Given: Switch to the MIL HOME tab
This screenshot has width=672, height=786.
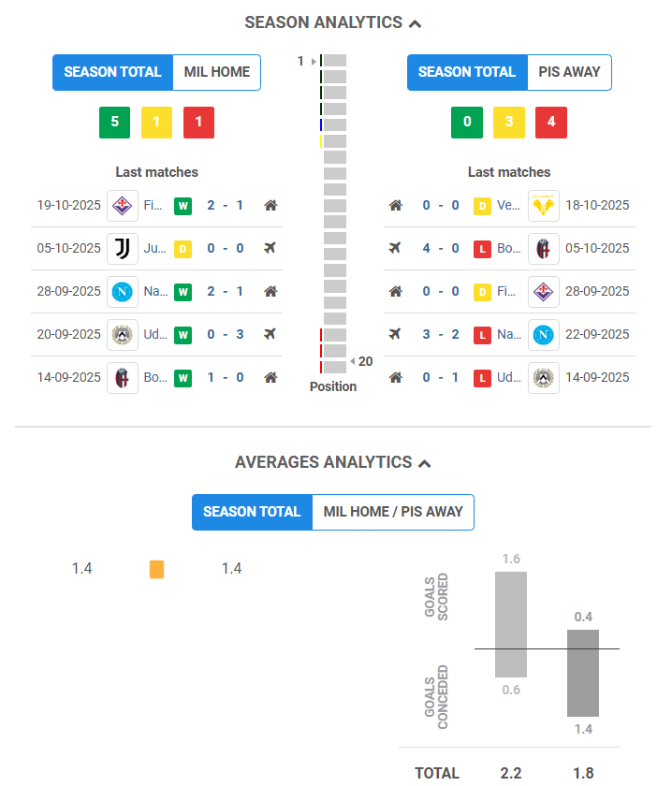Looking at the screenshot, I should (216, 72).
